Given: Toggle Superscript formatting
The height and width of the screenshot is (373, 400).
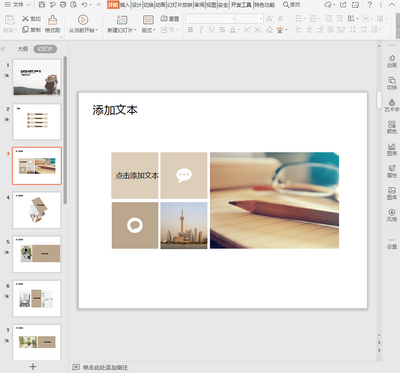Looking at the screenshot, I should tap(247, 30).
